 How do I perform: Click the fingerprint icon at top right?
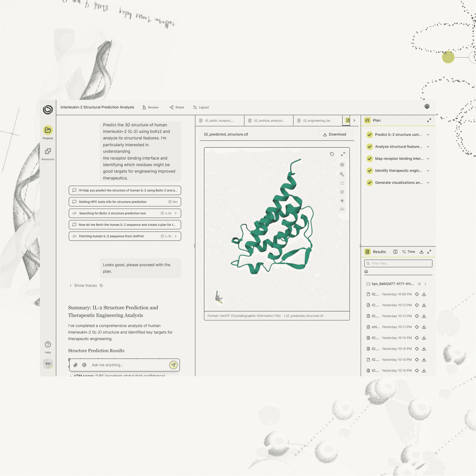pos(427,107)
